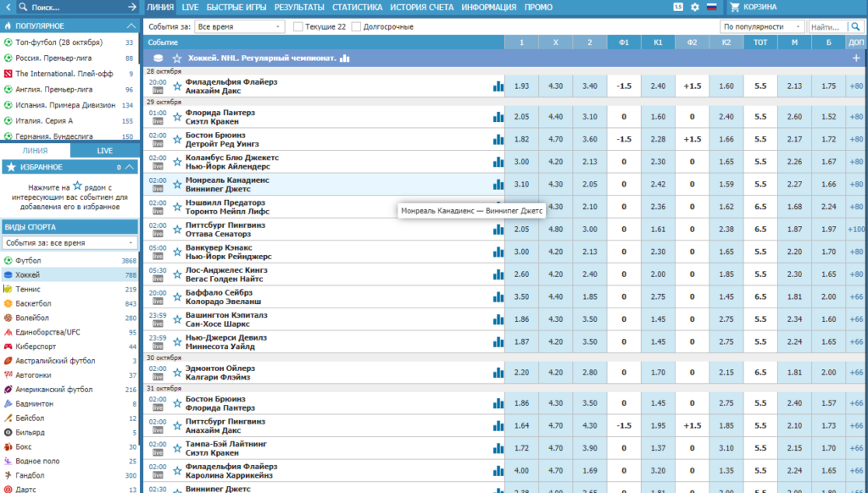868x493 pixels.
Task: Click the Russian flag language icon
Action: [711, 7]
